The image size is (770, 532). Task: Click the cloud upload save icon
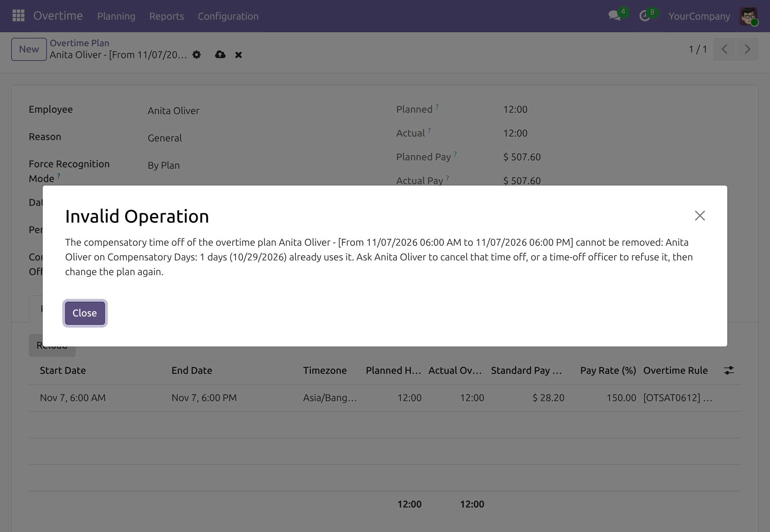point(220,55)
